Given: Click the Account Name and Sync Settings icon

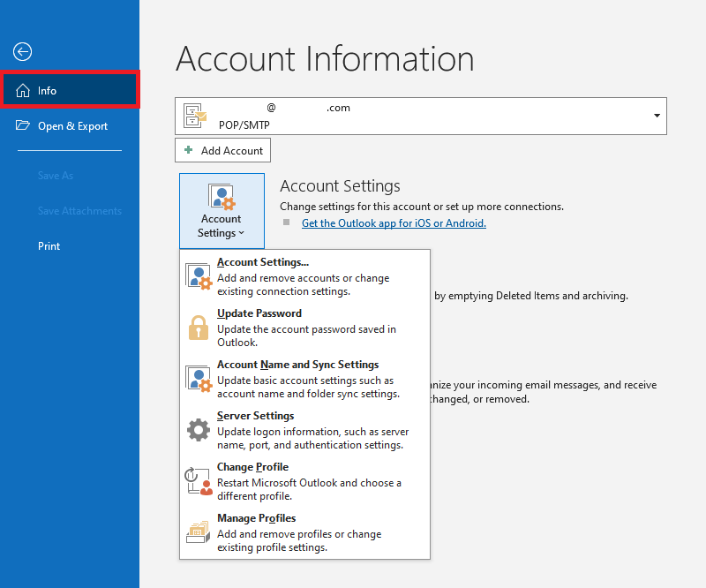Looking at the screenshot, I should (199, 379).
